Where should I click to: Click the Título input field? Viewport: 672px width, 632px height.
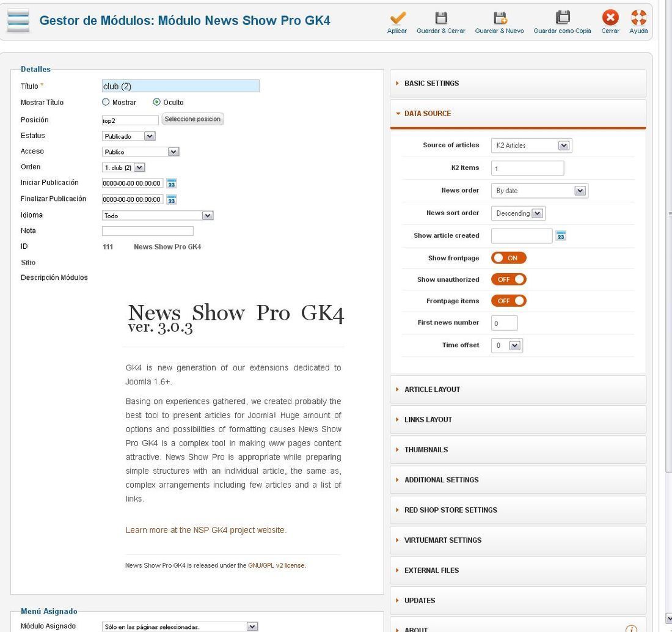[x=180, y=86]
